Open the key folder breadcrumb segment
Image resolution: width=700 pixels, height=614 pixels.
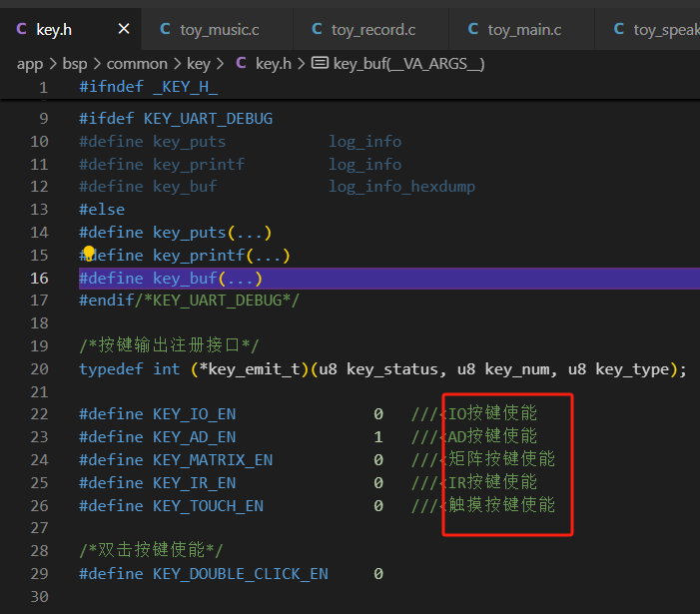click(198, 64)
